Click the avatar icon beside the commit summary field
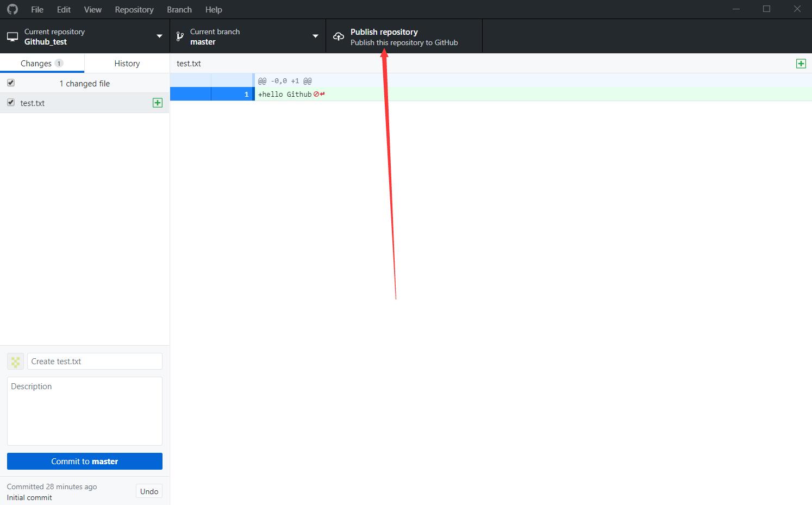The image size is (812, 505). (x=15, y=361)
